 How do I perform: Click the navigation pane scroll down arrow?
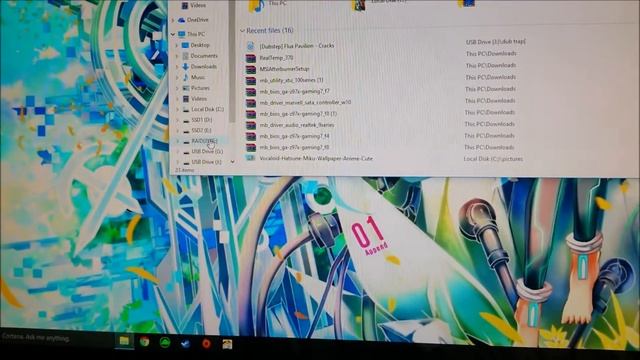232,162
